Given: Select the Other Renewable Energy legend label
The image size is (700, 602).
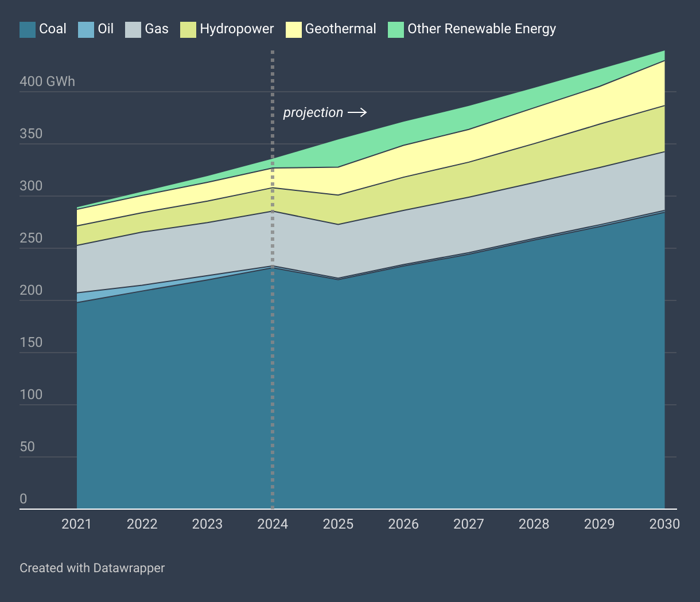Looking at the screenshot, I should tap(481, 29).
